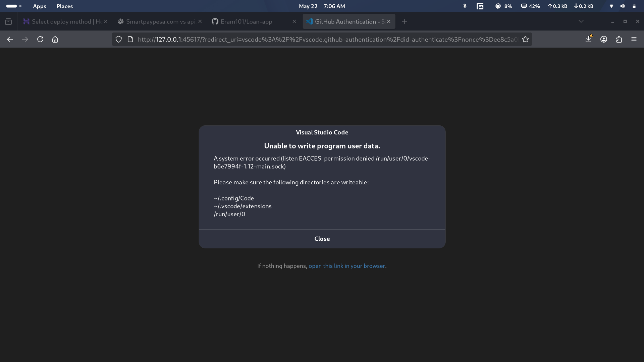
Task: Open the Apps menu in top bar
Action: 40,6
